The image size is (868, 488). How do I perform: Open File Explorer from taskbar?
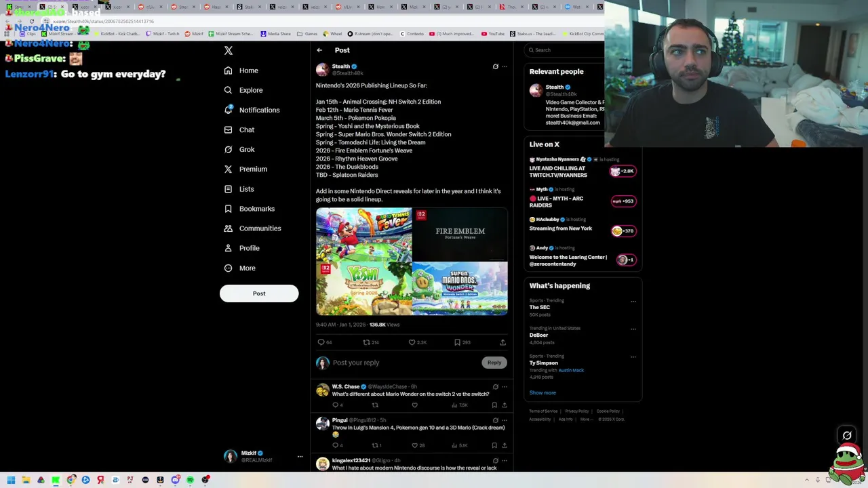26,480
